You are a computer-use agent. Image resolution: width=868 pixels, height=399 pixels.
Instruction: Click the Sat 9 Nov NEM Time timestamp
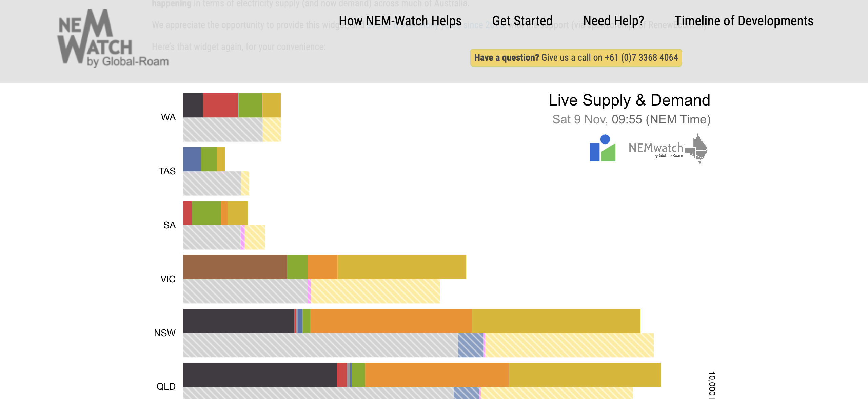click(x=631, y=119)
